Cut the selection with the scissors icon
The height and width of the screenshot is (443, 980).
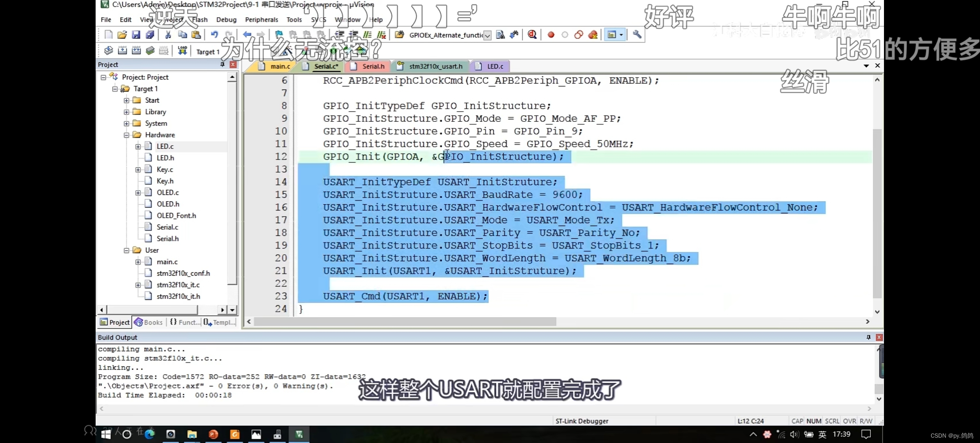(168, 35)
